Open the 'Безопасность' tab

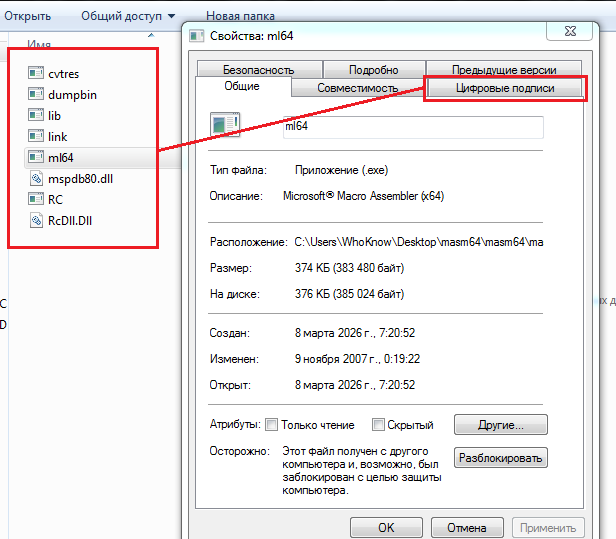point(258,70)
